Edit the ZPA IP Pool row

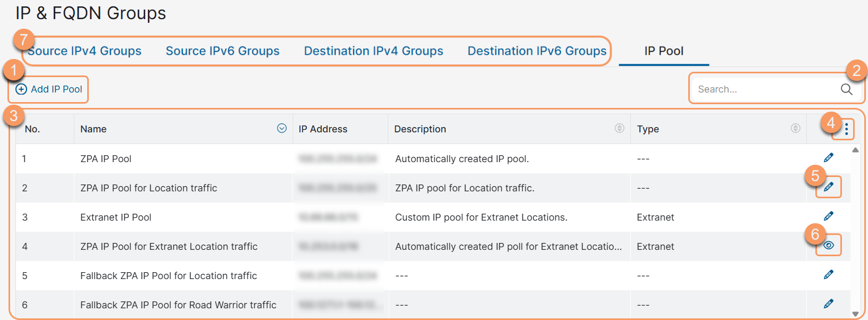point(828,158)
